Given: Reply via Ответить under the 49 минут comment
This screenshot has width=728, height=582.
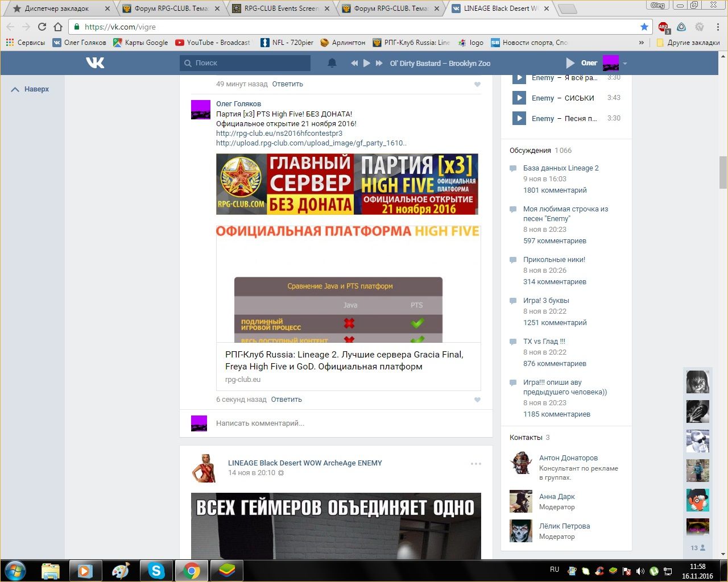Looking at the screenshot, I should [x=288, y=84].
